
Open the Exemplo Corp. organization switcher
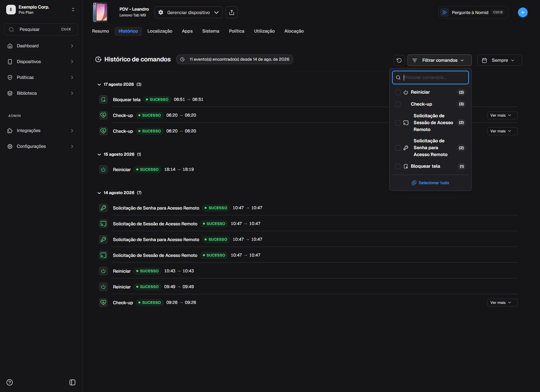click(41, 10)
